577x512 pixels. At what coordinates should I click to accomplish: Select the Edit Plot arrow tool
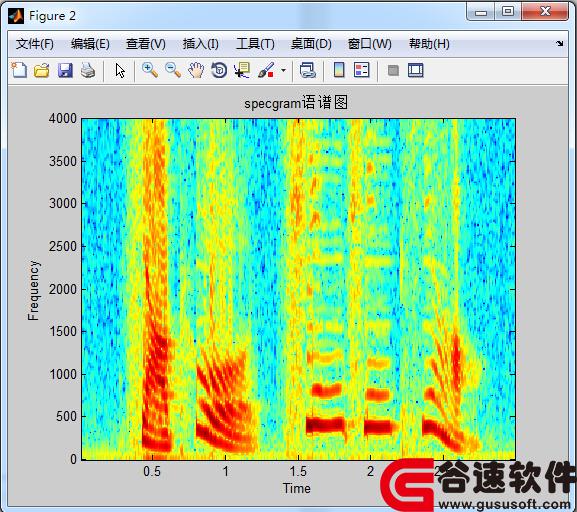tap(120, 70)
